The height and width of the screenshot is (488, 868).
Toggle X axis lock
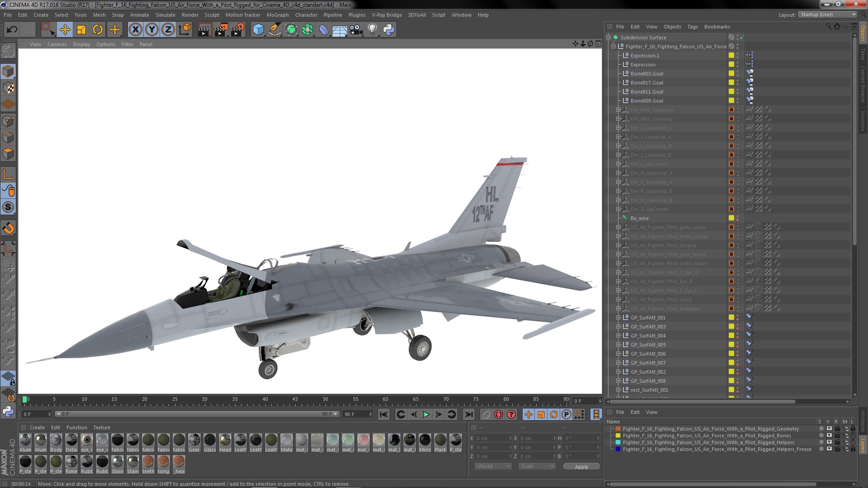pyautogui.click(x=135, y=30)
